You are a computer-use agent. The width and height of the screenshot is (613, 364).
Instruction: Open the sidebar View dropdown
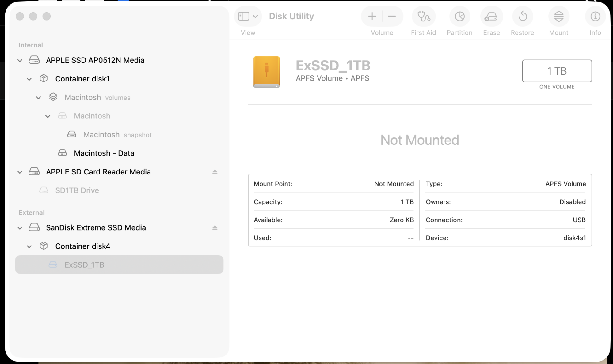(248, 16)
